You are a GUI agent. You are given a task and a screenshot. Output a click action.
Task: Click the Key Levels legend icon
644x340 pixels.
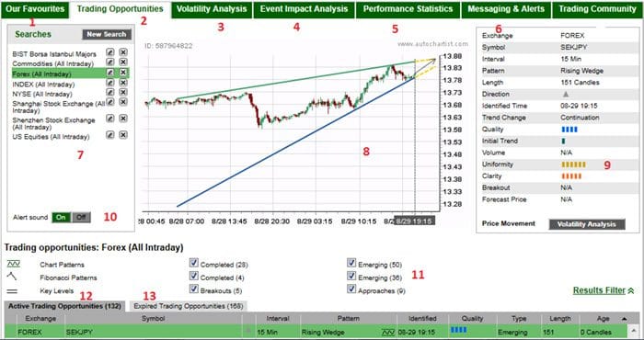[12, 291]
